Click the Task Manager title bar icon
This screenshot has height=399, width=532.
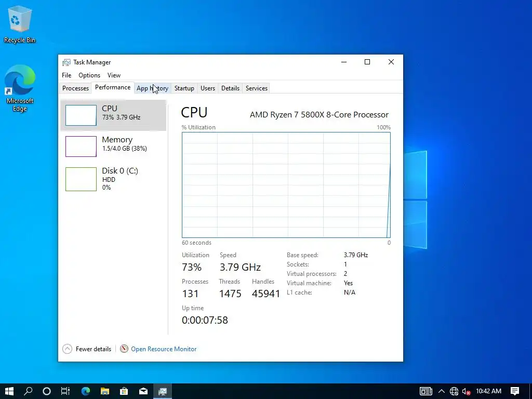66,62
